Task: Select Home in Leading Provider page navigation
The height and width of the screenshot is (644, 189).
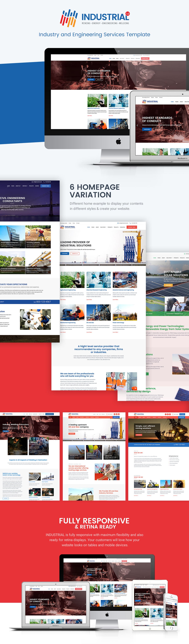Action: (89, 227)
